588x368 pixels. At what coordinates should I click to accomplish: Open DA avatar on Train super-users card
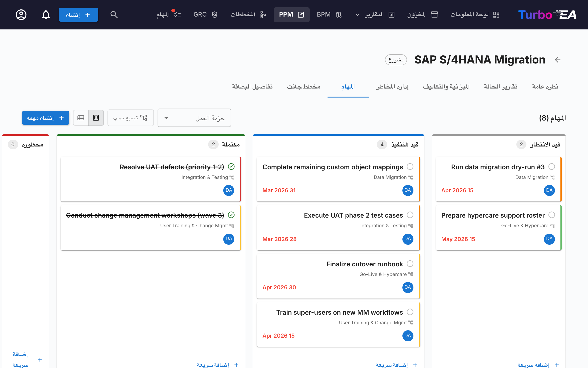click(408, 336)
